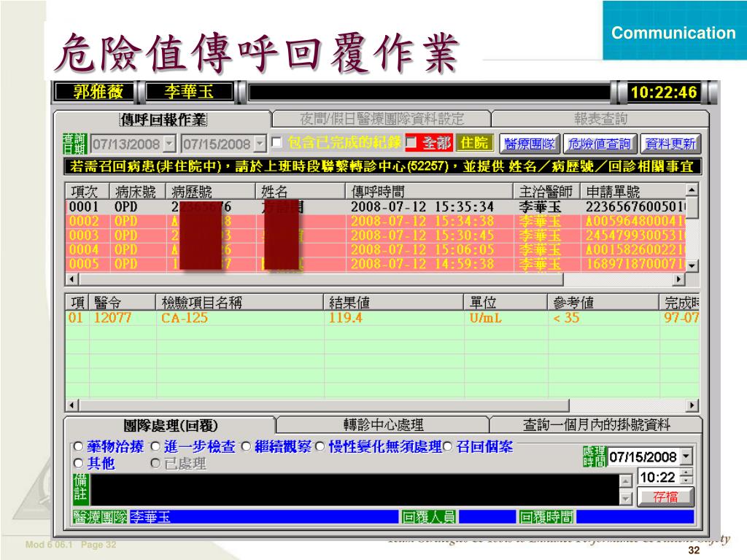Select the 藥物治療 radio option

pos(78,447)
